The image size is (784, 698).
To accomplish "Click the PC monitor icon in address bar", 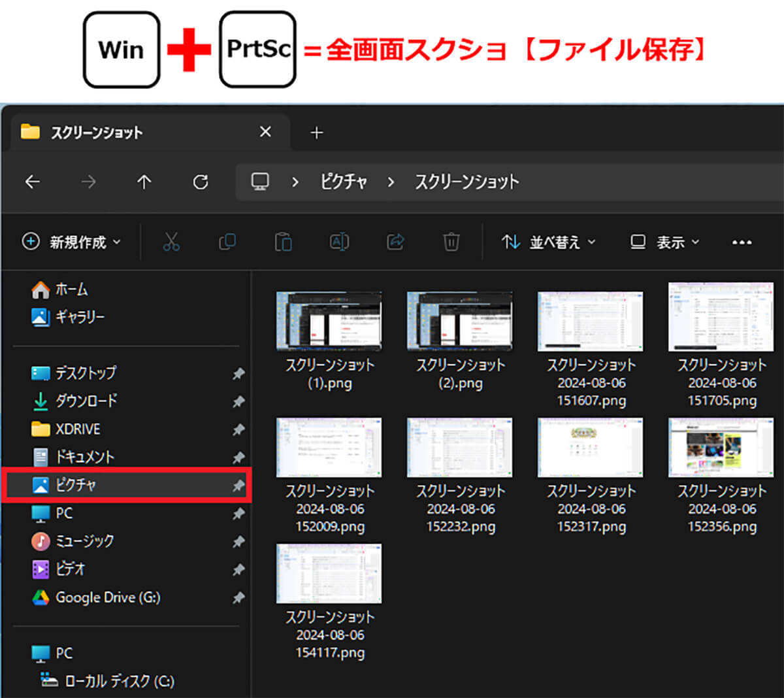I will click(260, 181).
